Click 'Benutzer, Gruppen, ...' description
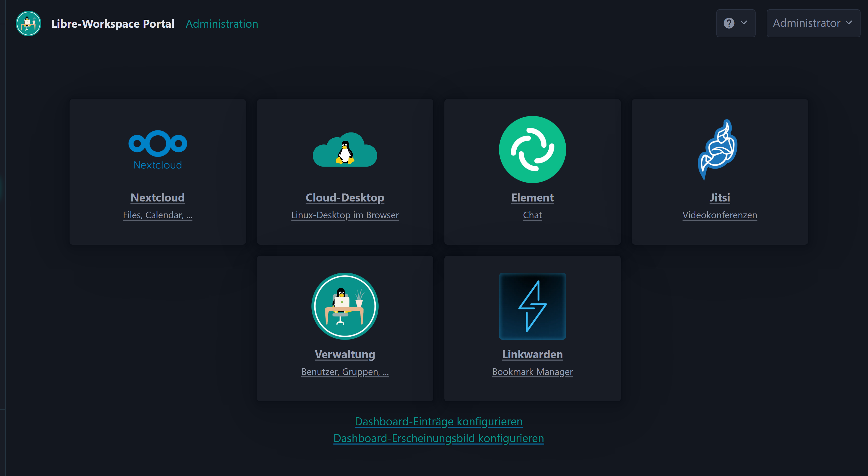Viewport: 868px width, 476px height. tap(345, 372)
